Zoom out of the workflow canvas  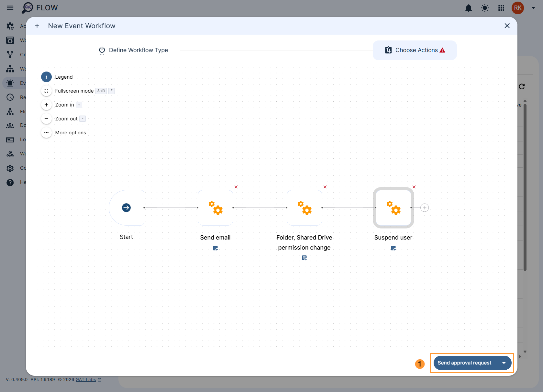[46, 119]
